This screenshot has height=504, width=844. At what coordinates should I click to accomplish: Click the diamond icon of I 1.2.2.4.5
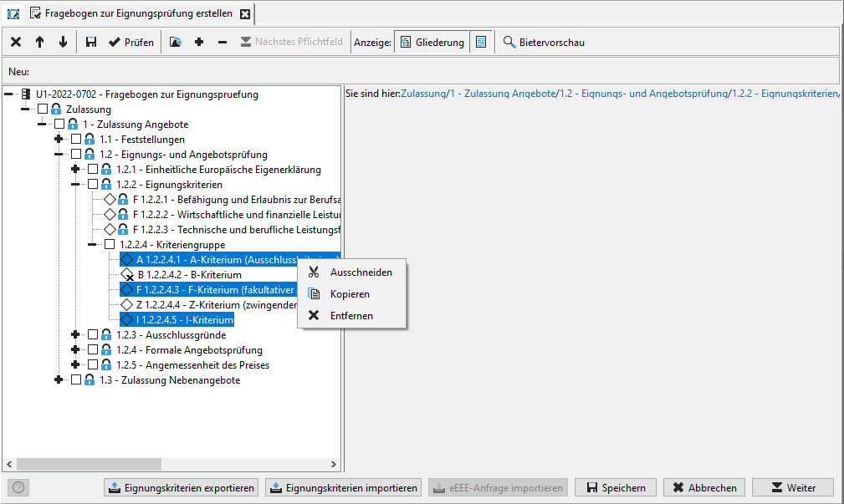126,320
